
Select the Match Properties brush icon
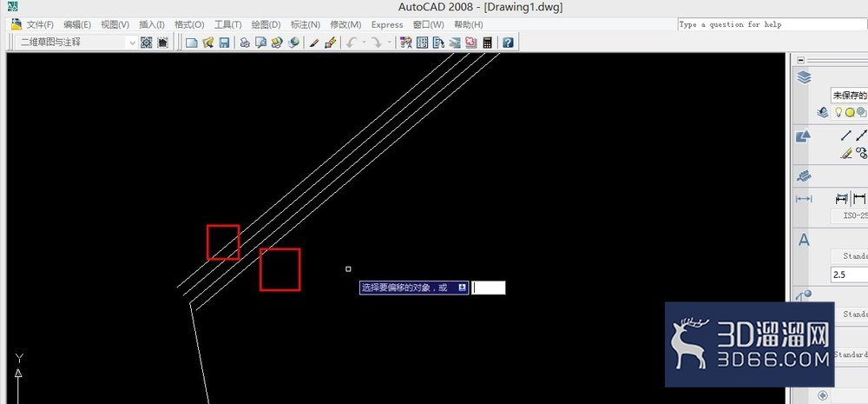coord(313,43)
